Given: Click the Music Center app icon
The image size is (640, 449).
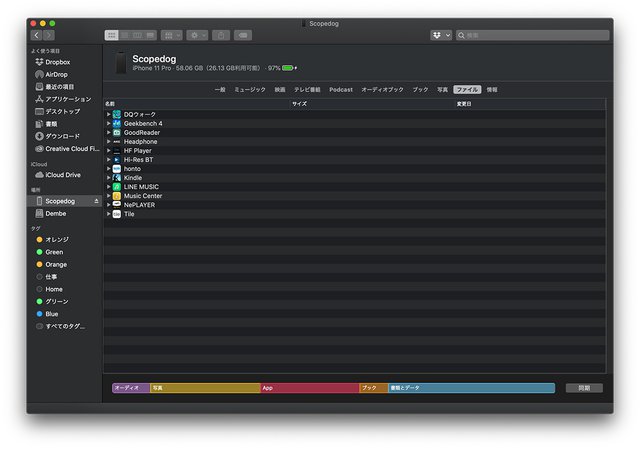Looking at the screenshot, I should point(117,196).
